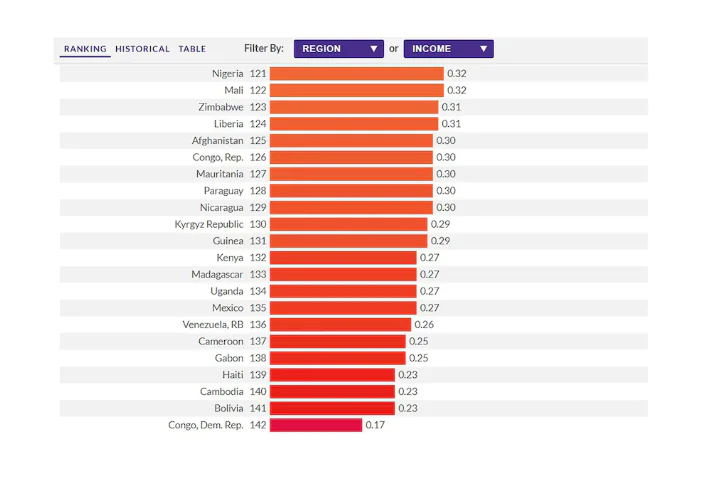Click the Region dropdown arrow icon

[373, 49]
